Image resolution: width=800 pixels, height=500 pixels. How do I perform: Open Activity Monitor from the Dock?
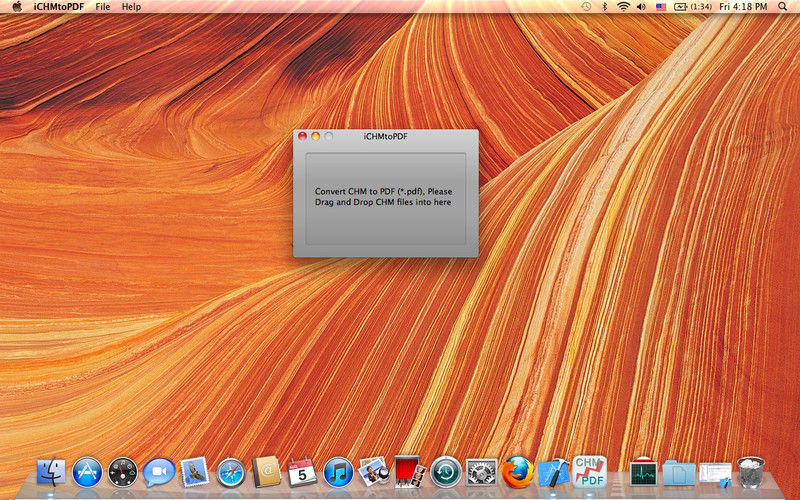tap(643, 471)
